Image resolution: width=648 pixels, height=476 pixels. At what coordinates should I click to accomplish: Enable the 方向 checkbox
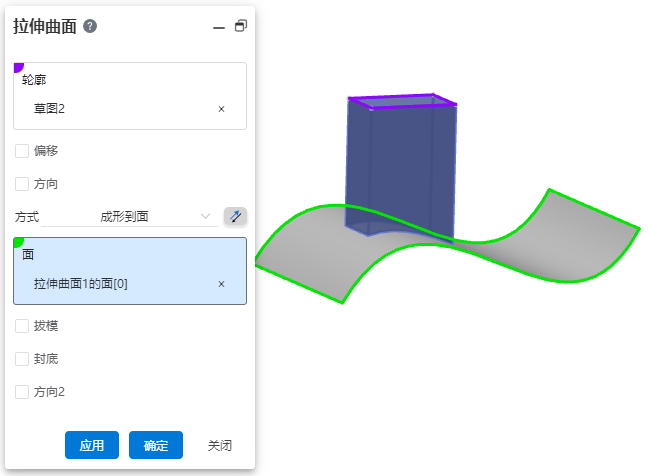click(x=22, y=184)
